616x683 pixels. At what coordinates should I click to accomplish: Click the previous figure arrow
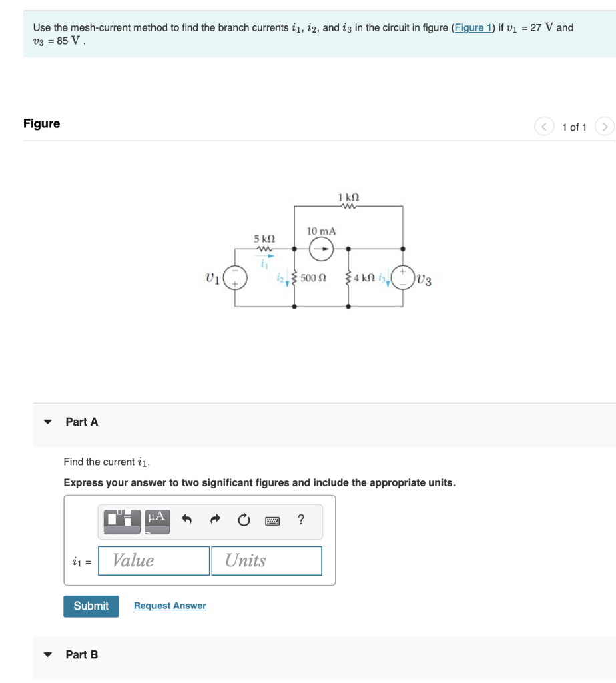tap(544, 126)
